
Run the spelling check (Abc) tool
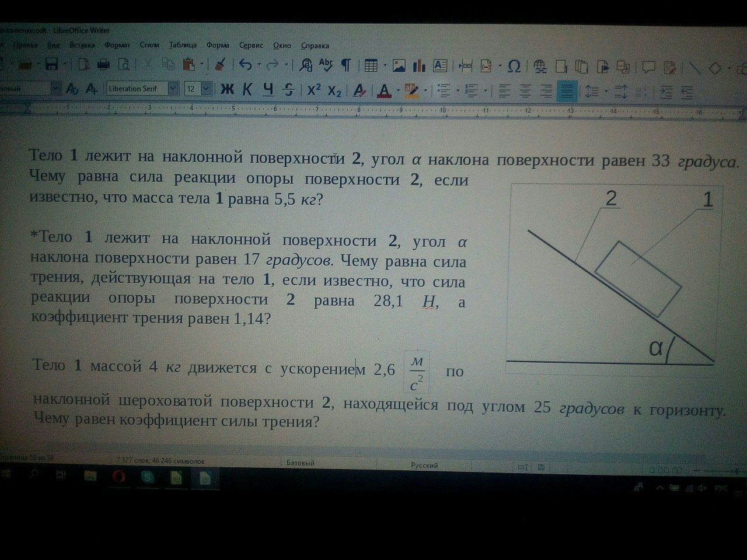coord(325,65)
